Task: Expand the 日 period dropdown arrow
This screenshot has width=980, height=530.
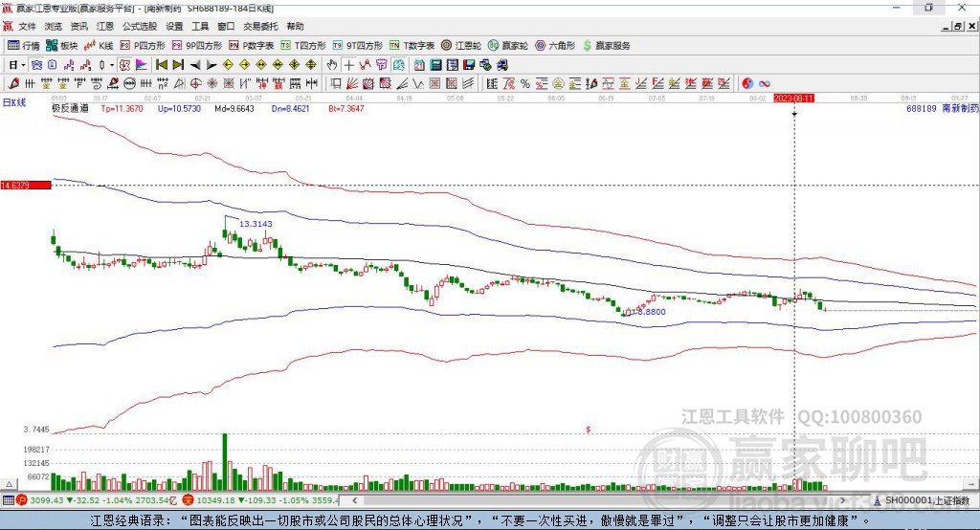Action: pos(23,65)
